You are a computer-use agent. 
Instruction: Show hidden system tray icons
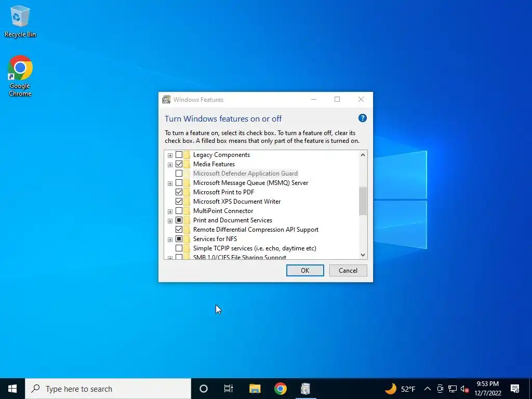(428, 389)
